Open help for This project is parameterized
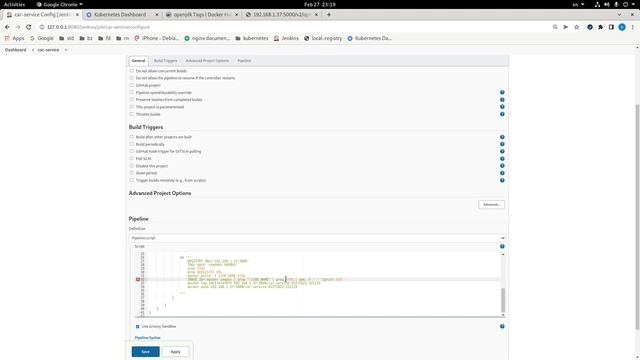Screen dimensions: 640x360 click(x=502, y=107)
